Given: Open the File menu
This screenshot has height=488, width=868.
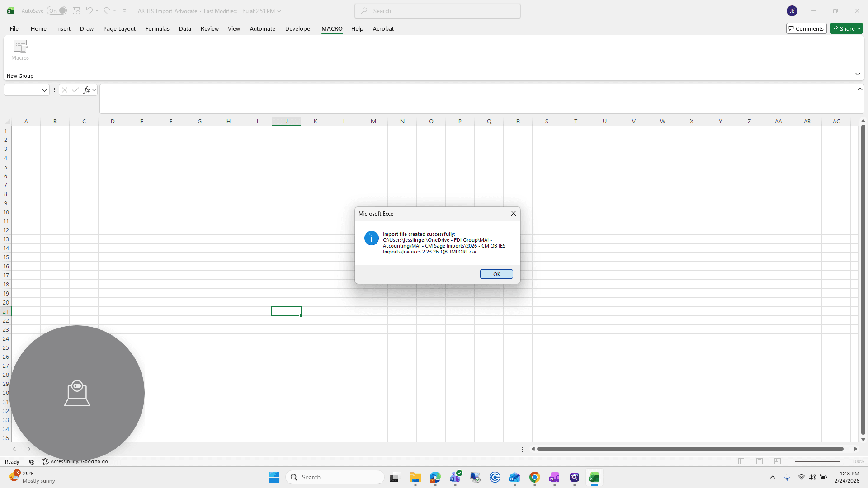Looking at the screenshot, I should pos(14,28).
